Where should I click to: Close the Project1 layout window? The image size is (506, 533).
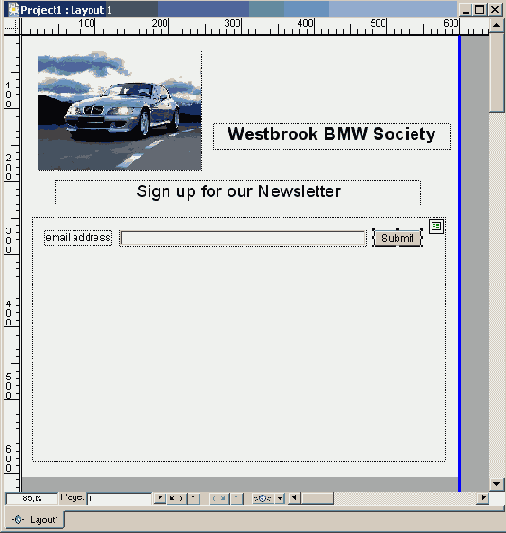point(495,10)
